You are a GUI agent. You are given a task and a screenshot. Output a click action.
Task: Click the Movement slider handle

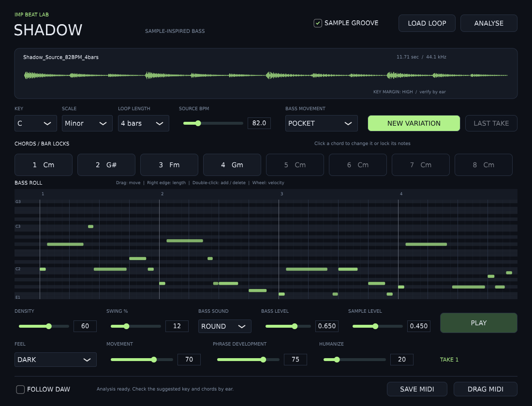pyautogui.click(x=154, y=360)
